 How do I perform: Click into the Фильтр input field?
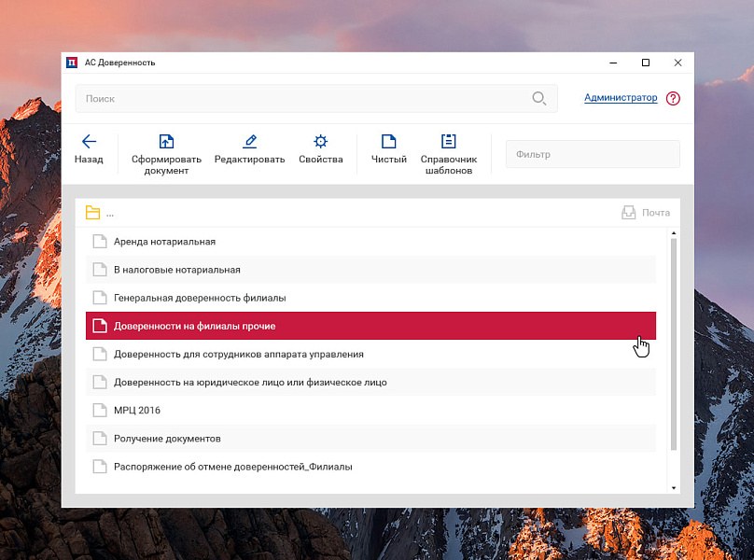click(593, 154)
